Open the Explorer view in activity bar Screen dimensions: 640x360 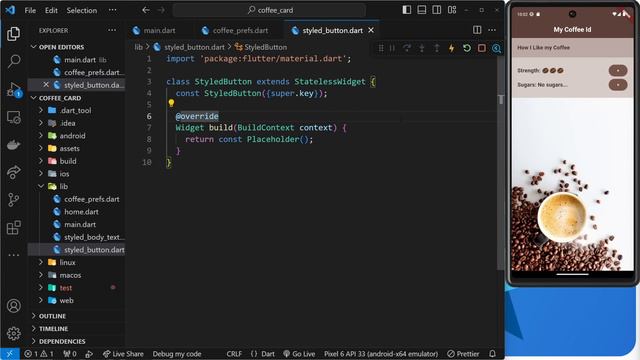[x=13, y=34]
